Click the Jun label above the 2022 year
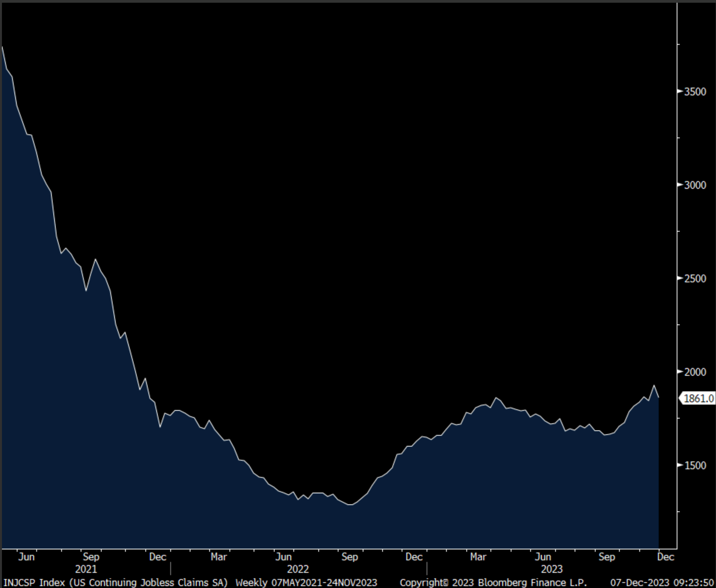 [284, 557]
